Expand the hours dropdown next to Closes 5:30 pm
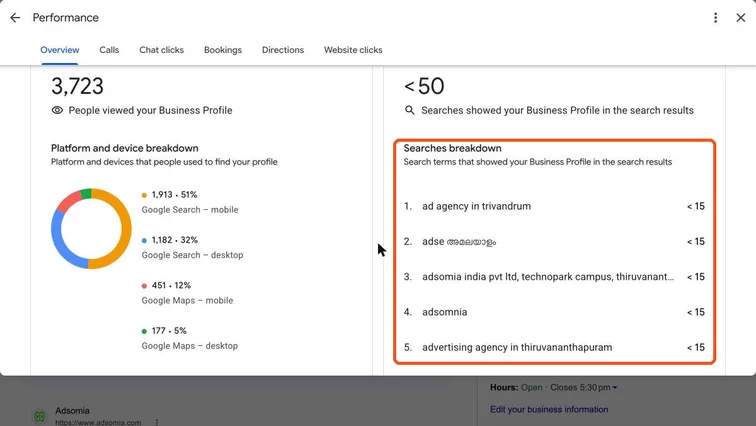 pyautogui.click(x=615, y=387)
